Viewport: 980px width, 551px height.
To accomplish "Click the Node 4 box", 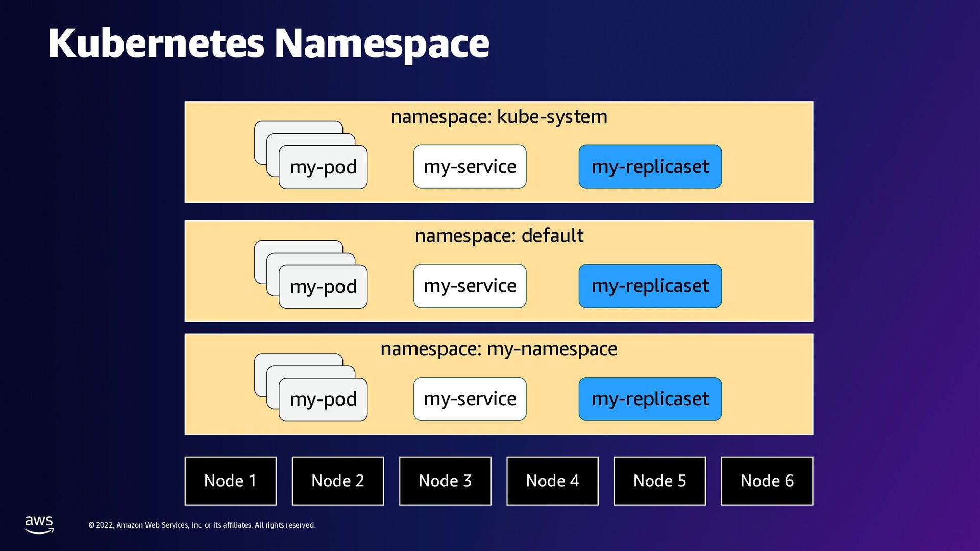I will 552,481.
